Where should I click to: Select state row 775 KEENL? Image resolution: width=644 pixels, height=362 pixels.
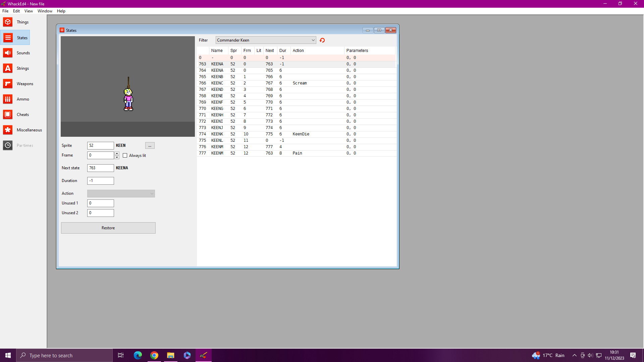tap(297, 140)
